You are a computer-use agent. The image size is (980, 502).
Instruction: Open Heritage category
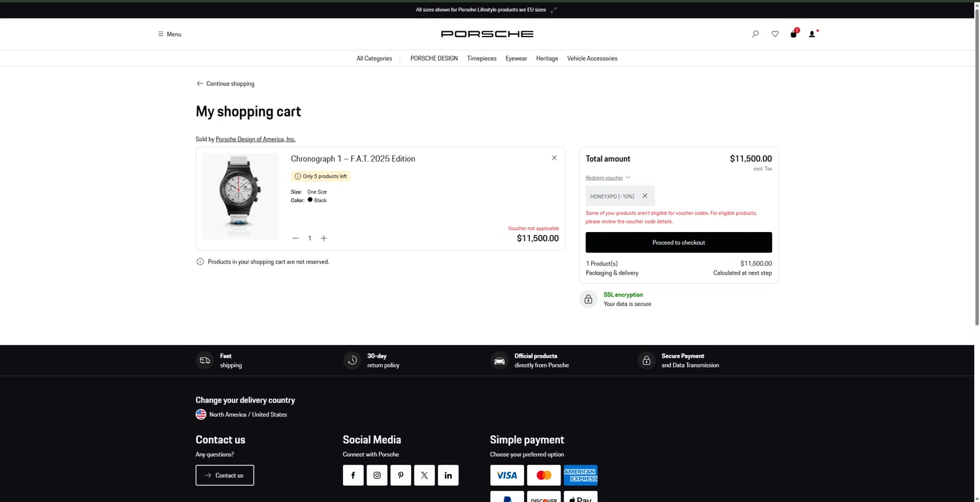pyautogui.click(x=547, y=58)
